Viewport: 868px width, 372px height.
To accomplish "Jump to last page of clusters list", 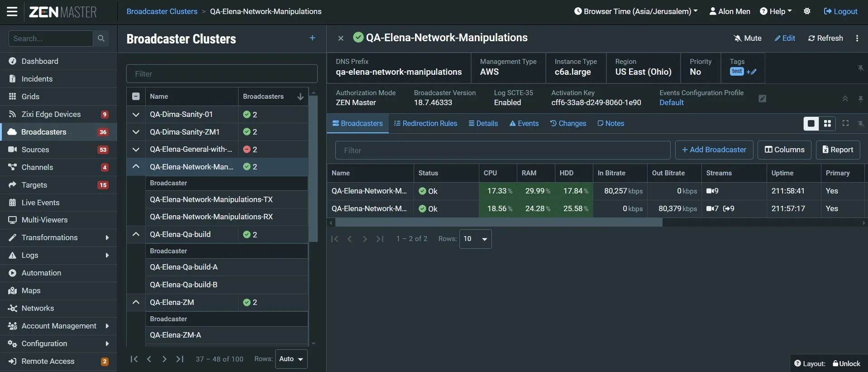I will pos(180,359).
